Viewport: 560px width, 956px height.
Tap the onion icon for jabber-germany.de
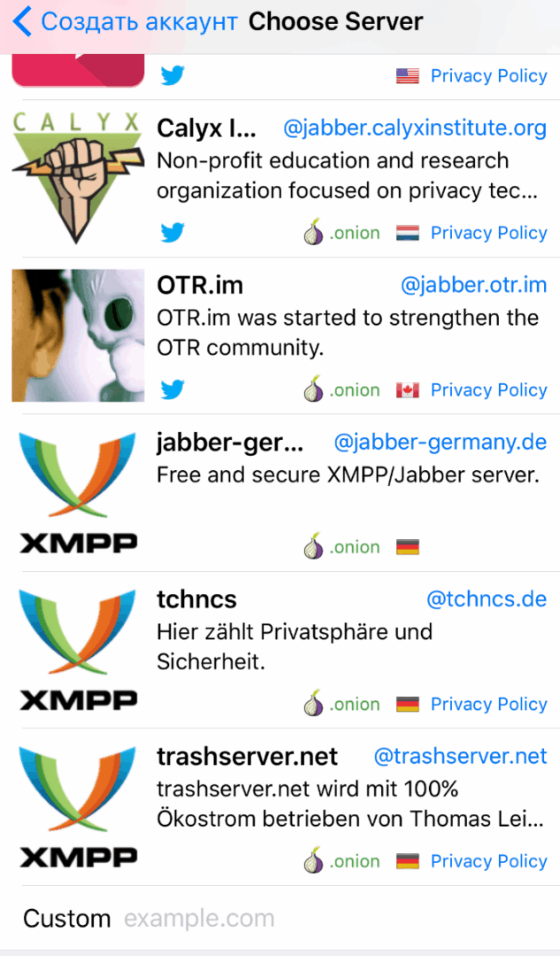(313, 546)
